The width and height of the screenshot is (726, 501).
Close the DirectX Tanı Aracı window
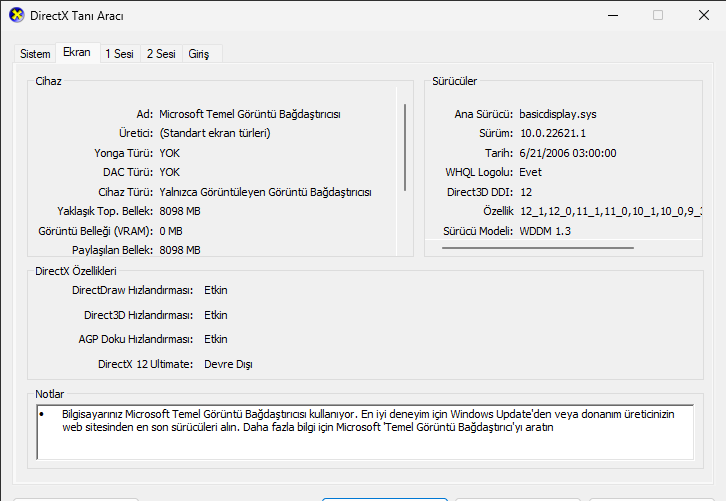704,15
